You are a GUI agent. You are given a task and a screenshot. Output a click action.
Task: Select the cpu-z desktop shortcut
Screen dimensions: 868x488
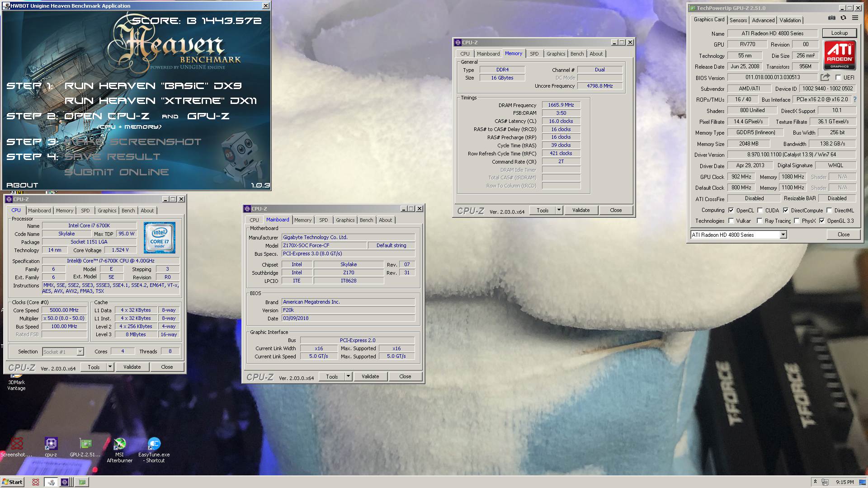[x=51, y=448]
